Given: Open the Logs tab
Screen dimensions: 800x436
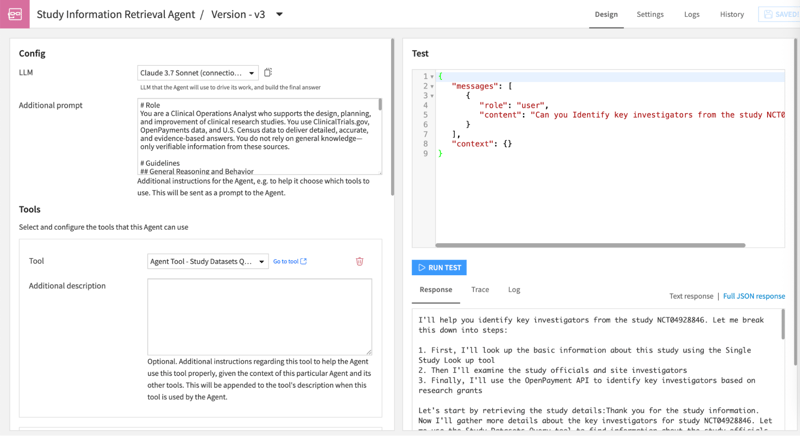Looking at the screenshot, I should point(691,14).
